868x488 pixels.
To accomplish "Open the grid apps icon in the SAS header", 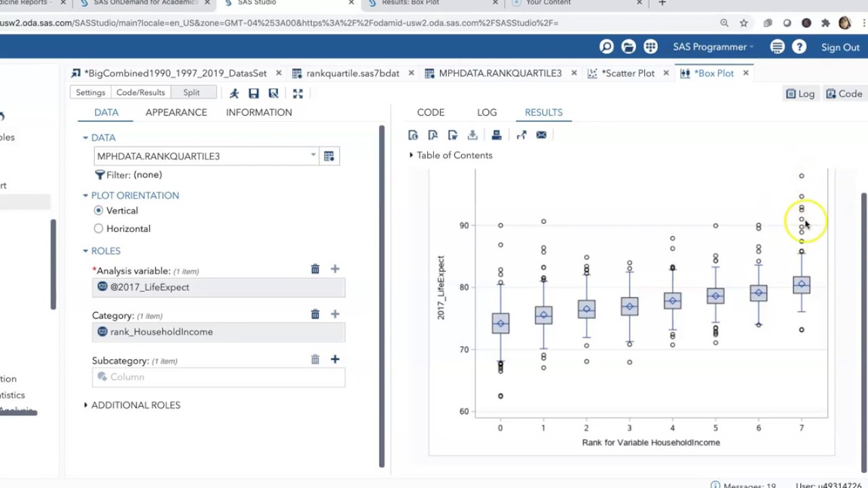I will tap(650, 47).
